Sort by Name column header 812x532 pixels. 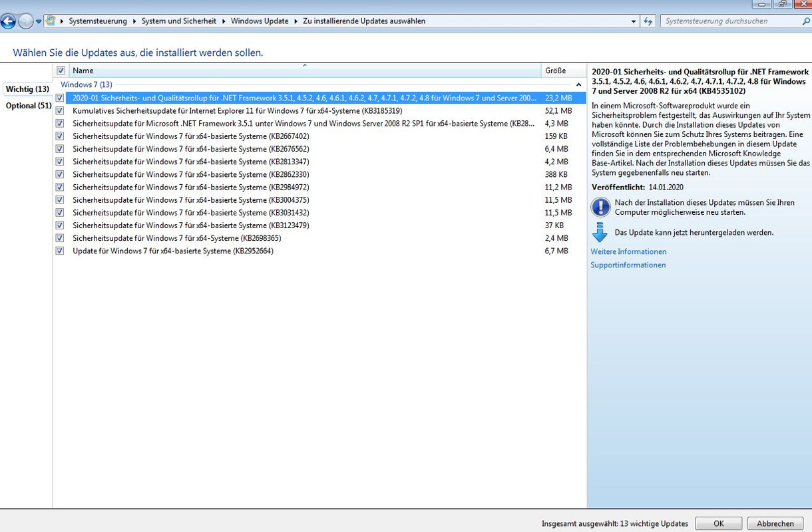(305, 70)
